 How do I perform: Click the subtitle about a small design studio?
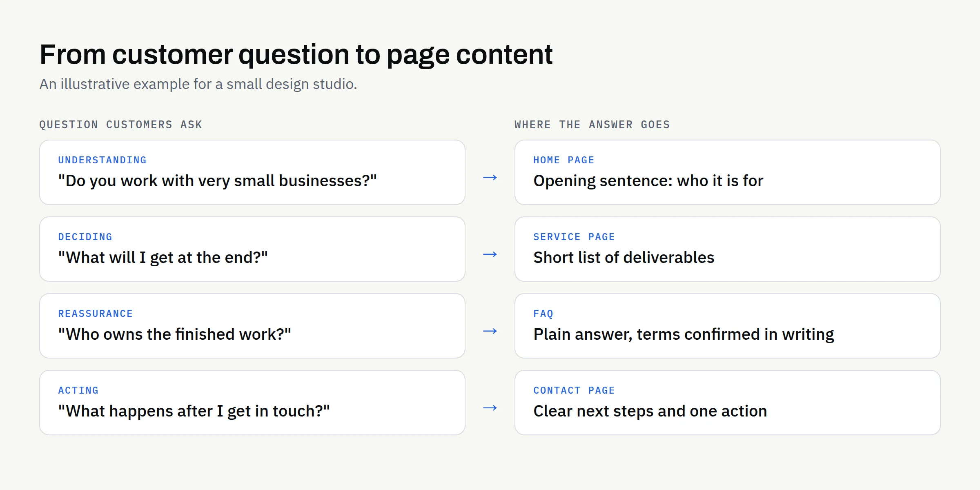[x=198, y=84]
